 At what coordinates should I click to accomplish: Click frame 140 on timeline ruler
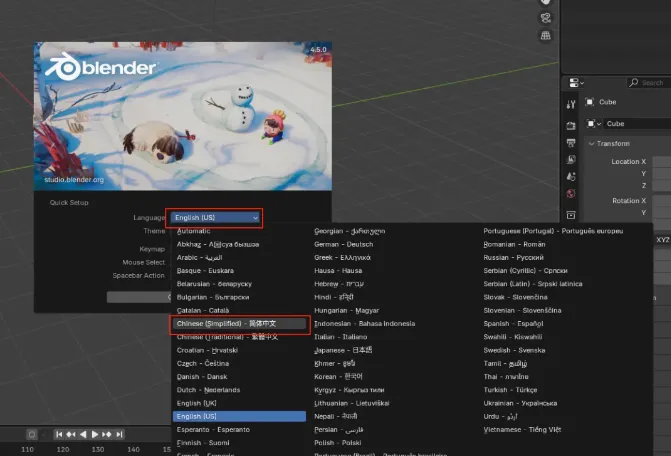[133, 449]
